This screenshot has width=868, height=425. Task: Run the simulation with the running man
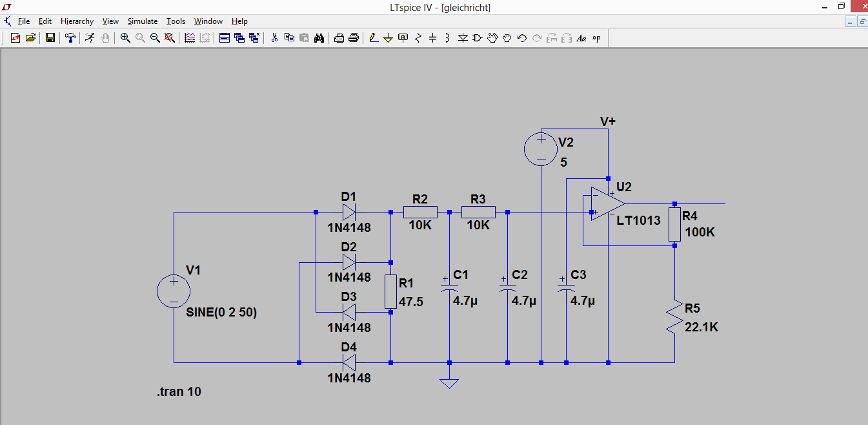[x=90, y=38]
